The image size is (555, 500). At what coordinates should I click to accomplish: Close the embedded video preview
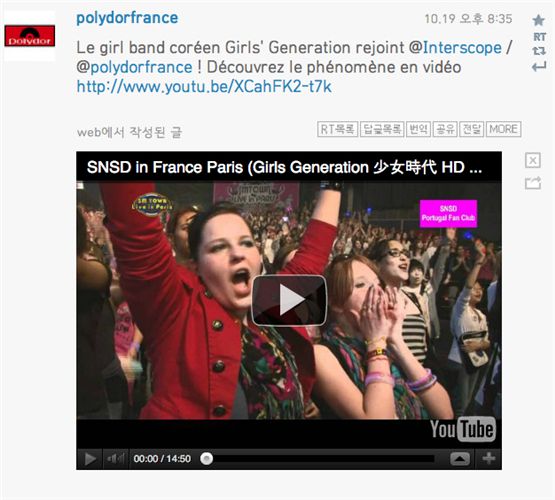click(533, 160)
